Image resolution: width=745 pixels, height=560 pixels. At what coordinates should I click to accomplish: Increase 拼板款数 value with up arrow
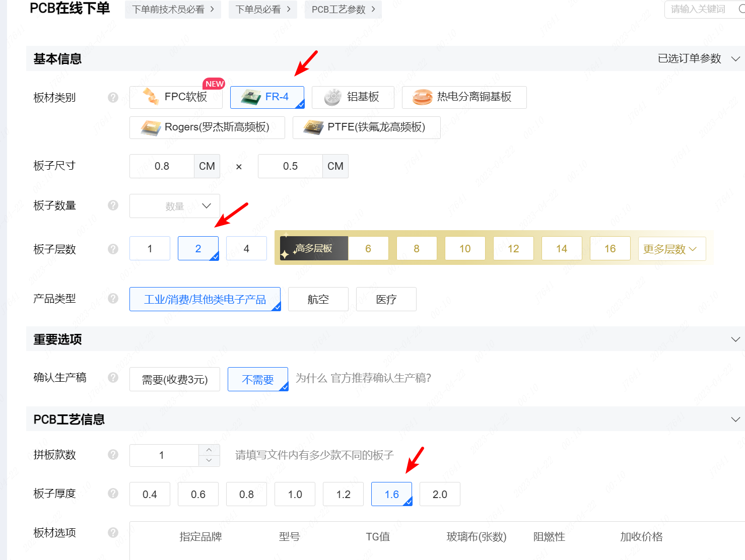209,450
